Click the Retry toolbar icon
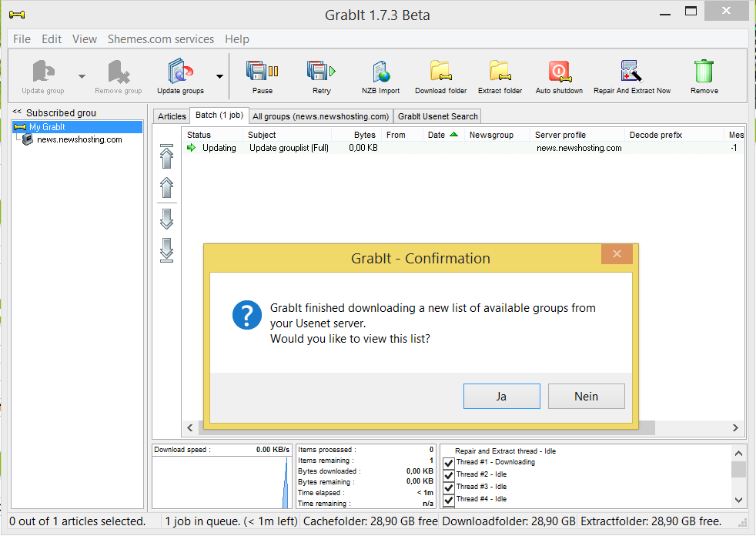This screenshot has width=756, height=536. [x=322, y=76]
